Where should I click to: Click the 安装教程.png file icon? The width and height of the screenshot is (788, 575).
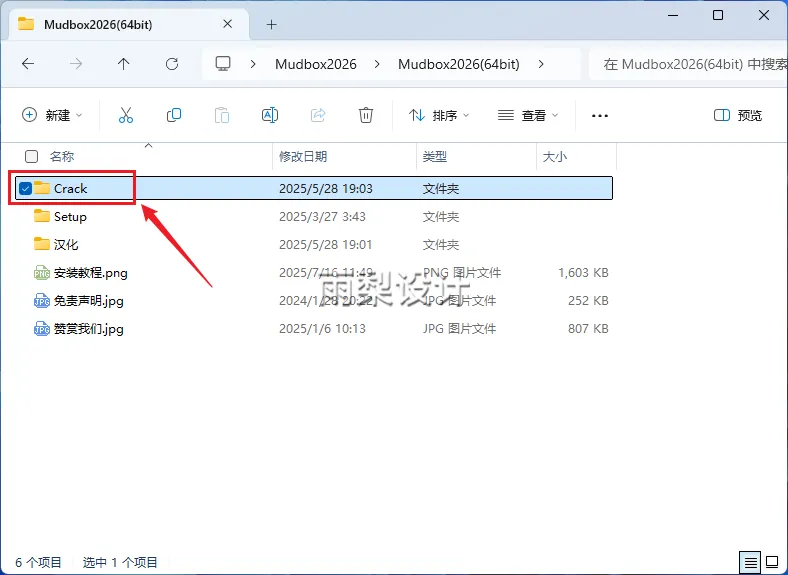(42, 272)
